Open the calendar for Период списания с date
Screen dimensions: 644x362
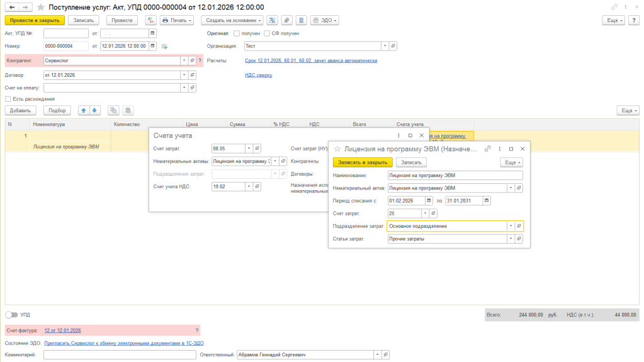tap(429, 201)
